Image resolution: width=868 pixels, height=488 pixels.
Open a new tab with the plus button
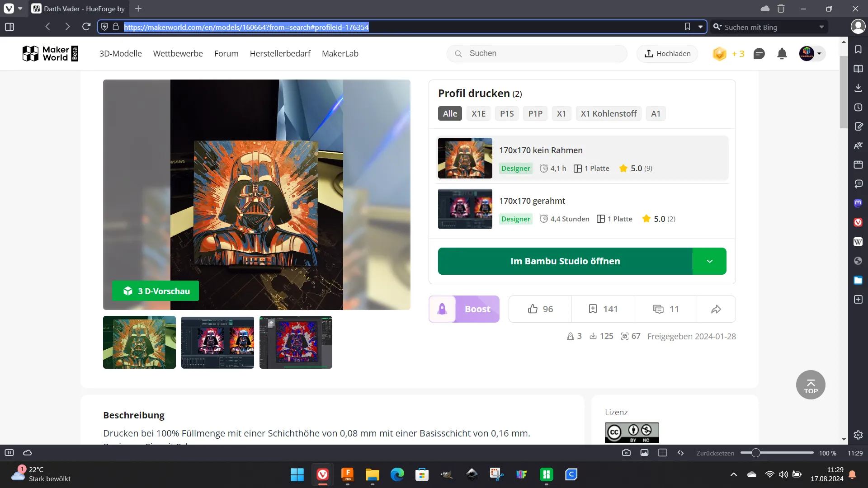[x=138, y=9]
